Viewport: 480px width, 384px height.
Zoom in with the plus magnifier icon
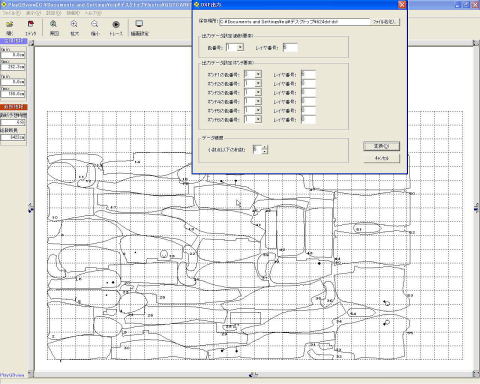coord(74,24)
